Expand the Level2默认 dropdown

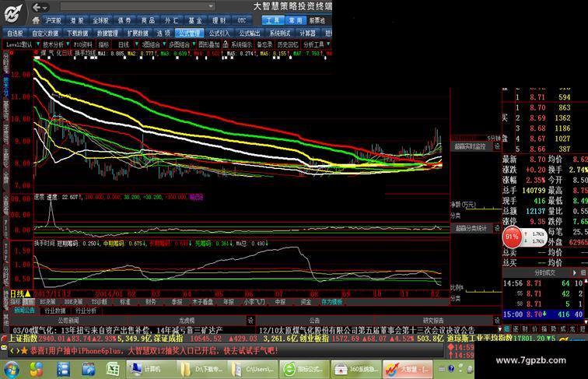[x=38, y=44]
